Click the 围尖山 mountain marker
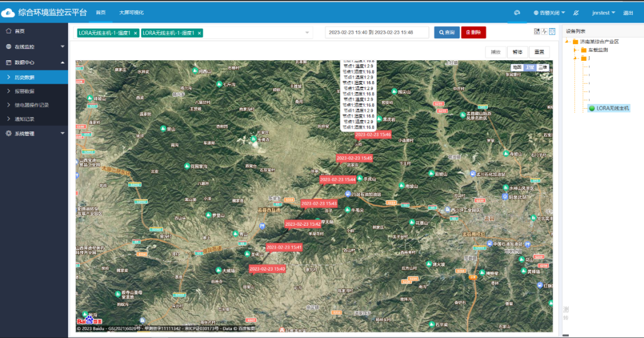 (394, 91)
